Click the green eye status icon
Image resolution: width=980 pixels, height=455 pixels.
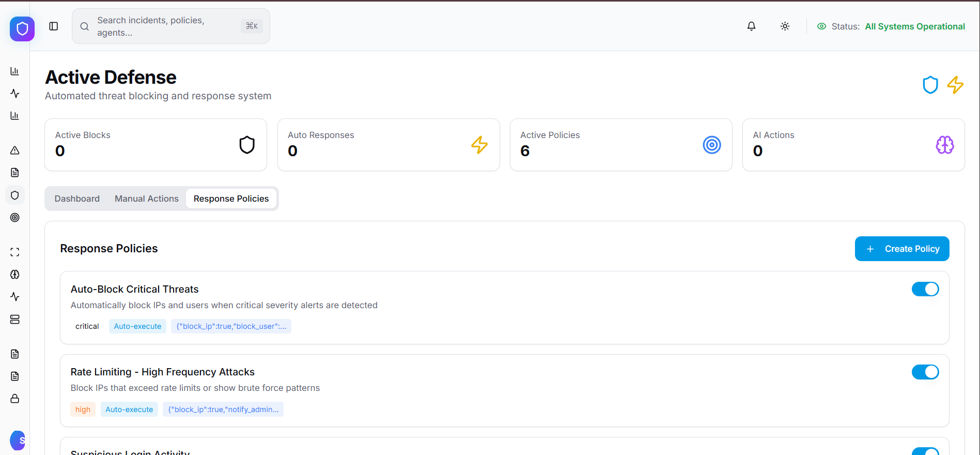click(821, 26)
